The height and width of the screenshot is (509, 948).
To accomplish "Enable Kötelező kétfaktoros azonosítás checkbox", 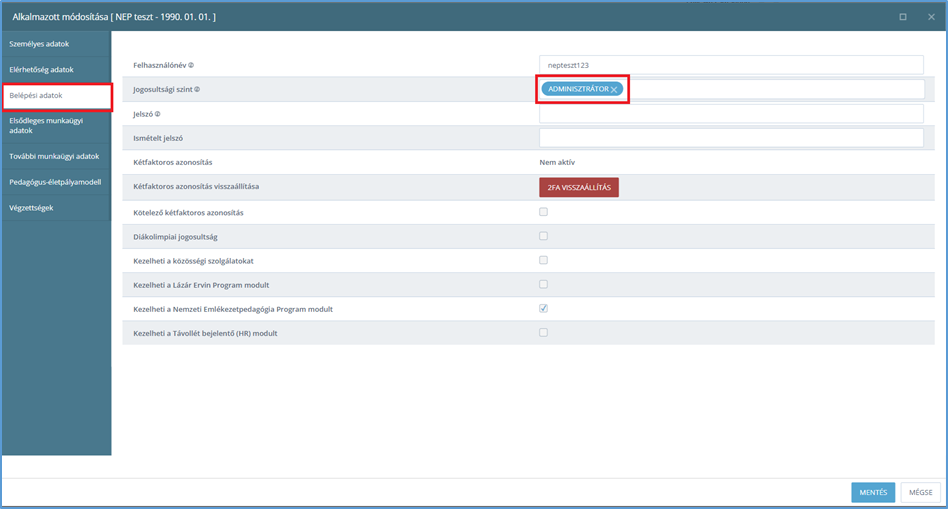I will 544,212.
